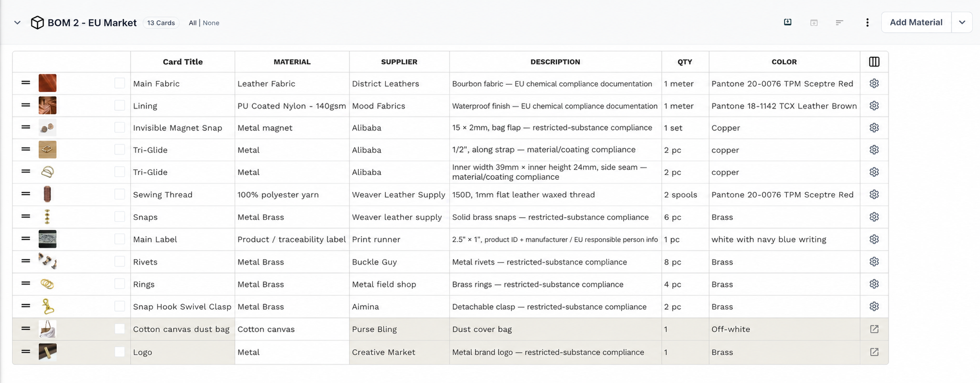Grab drag handle of Sewing Thread row

tap(26, 194)
